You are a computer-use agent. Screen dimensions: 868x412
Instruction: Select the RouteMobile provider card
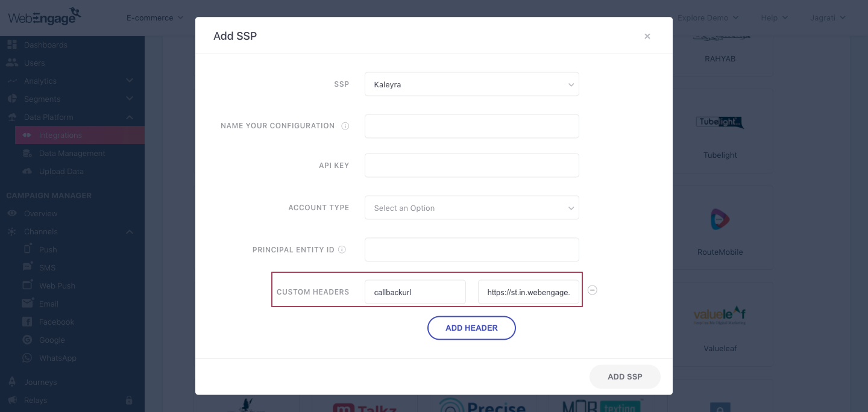pos(720,228)
